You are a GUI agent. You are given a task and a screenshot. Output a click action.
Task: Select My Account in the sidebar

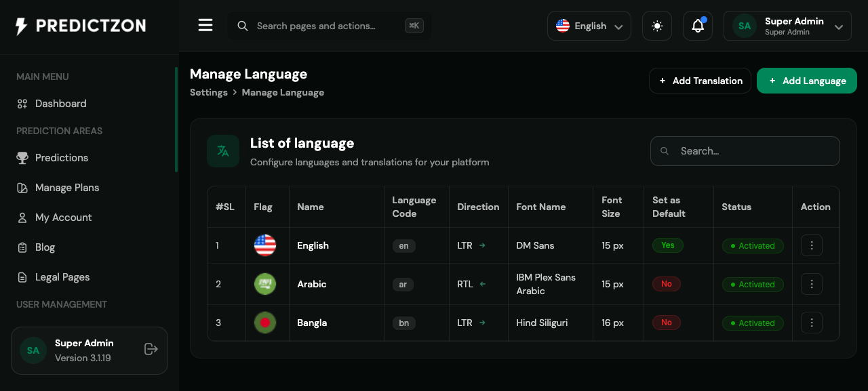tap(63, 218)
